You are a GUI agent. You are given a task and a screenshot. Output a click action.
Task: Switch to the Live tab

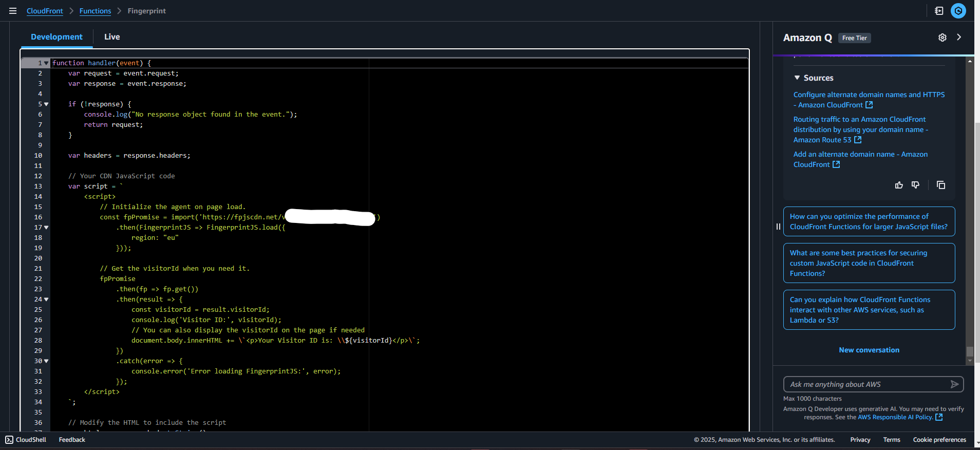(112, 37)
